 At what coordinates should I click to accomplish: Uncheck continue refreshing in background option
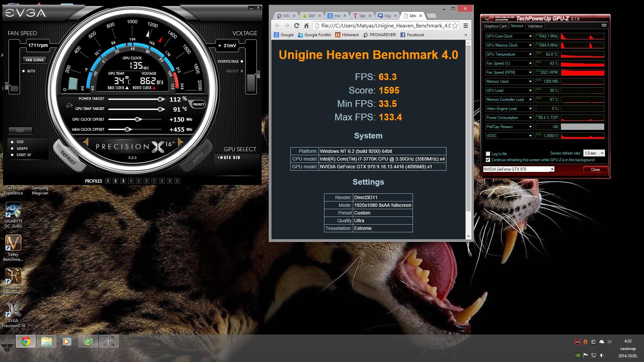[488, 160]
